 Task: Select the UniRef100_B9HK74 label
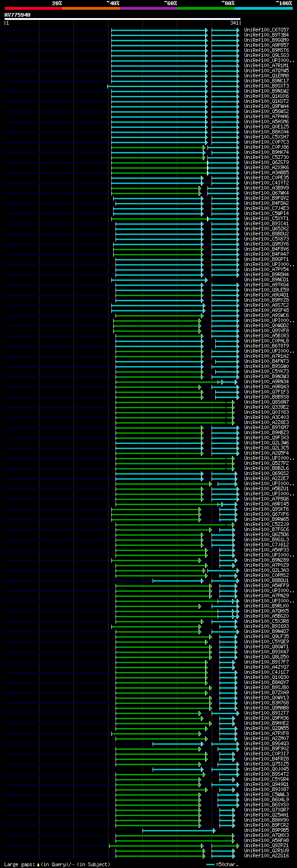tap(266, 152)
